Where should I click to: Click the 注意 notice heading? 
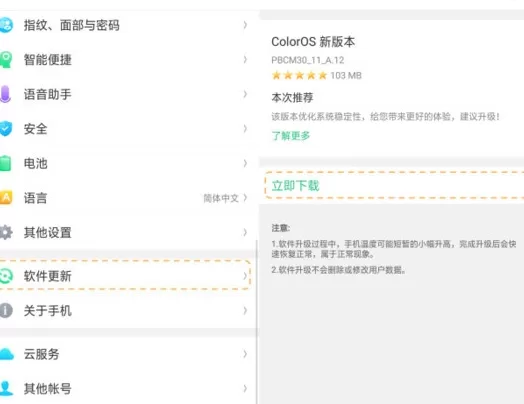pos(280,228)
